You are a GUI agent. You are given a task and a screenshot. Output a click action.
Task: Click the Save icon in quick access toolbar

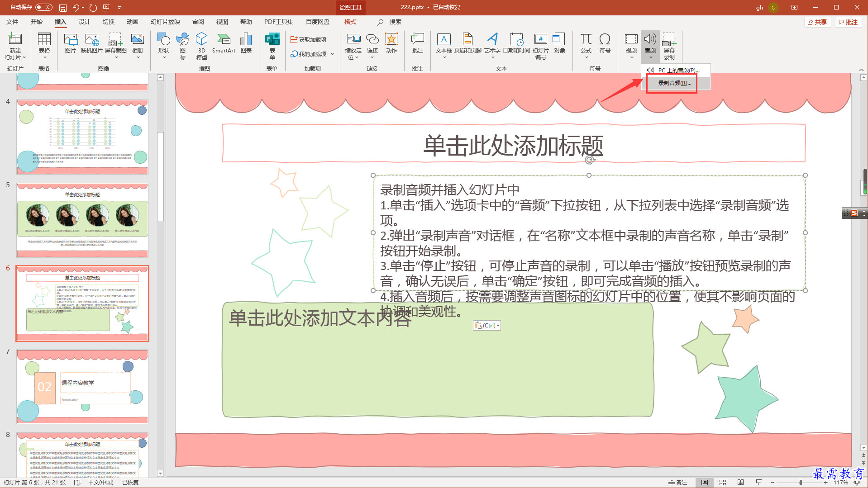click(63, 8)
